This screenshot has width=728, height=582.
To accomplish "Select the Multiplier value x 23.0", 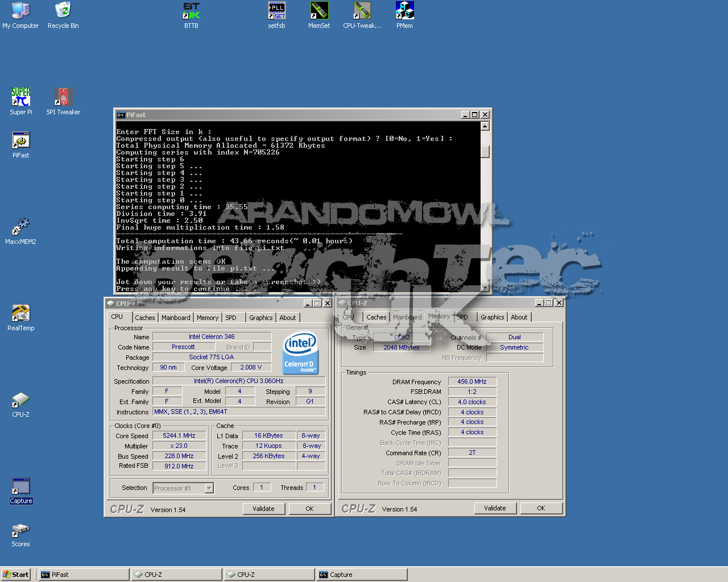I will tap(179, 446).
